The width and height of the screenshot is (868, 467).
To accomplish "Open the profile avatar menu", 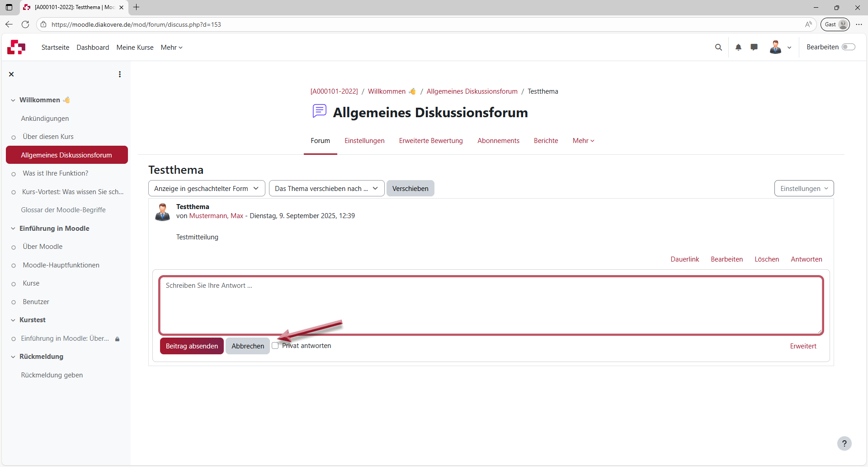I will 775,47.
